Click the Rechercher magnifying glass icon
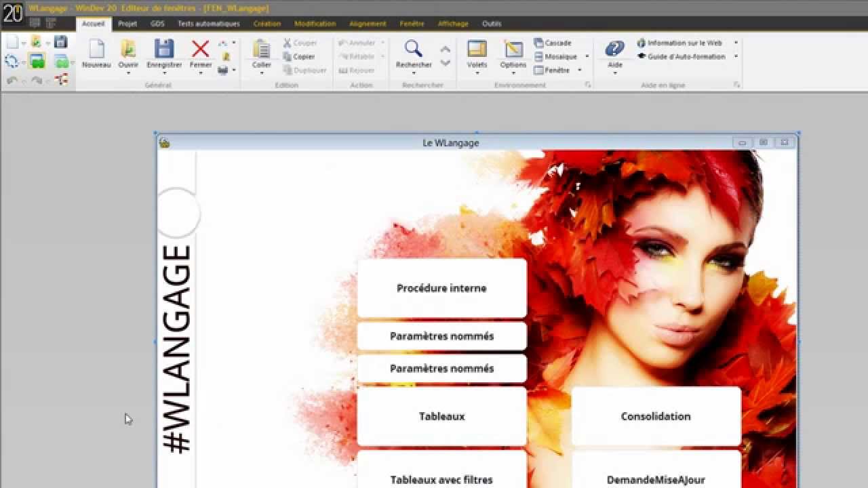 click(414, 49)
